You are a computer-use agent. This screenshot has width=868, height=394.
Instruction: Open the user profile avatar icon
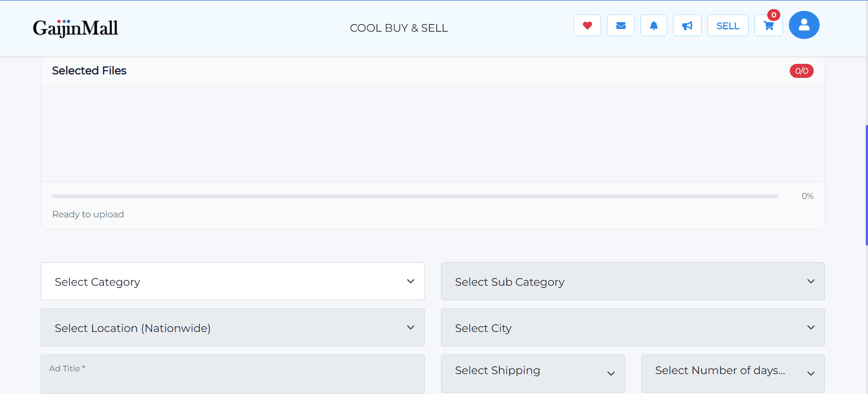[804, 25]
